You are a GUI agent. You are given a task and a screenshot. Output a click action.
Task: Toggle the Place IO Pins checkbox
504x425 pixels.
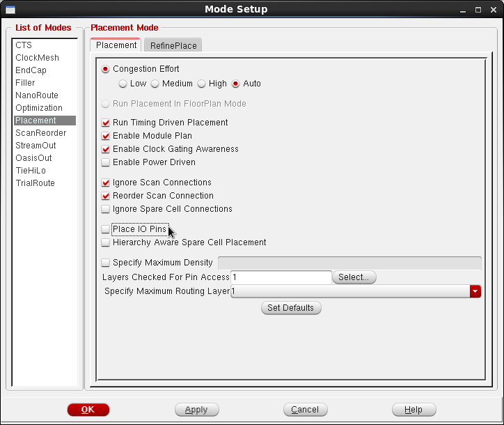[x=106, y=229]
